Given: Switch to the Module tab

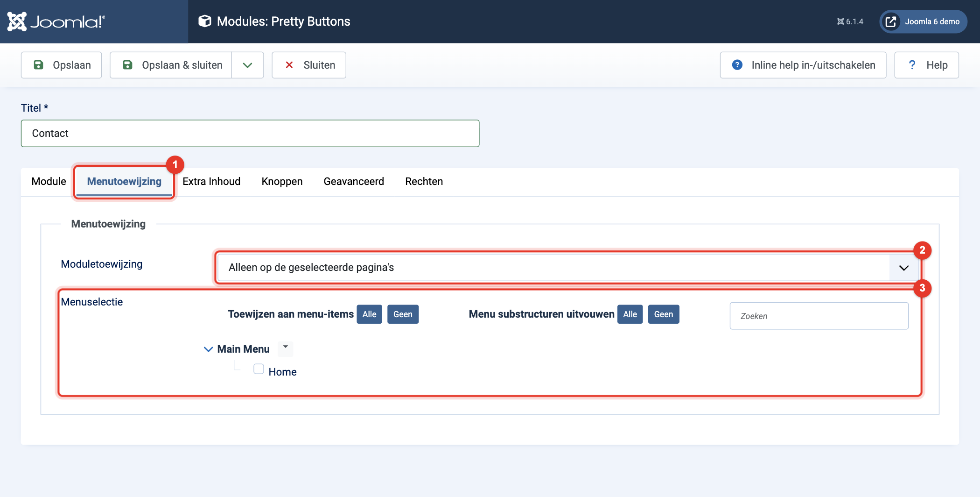Looking at the screenshot, I should (x=49, y=182).
